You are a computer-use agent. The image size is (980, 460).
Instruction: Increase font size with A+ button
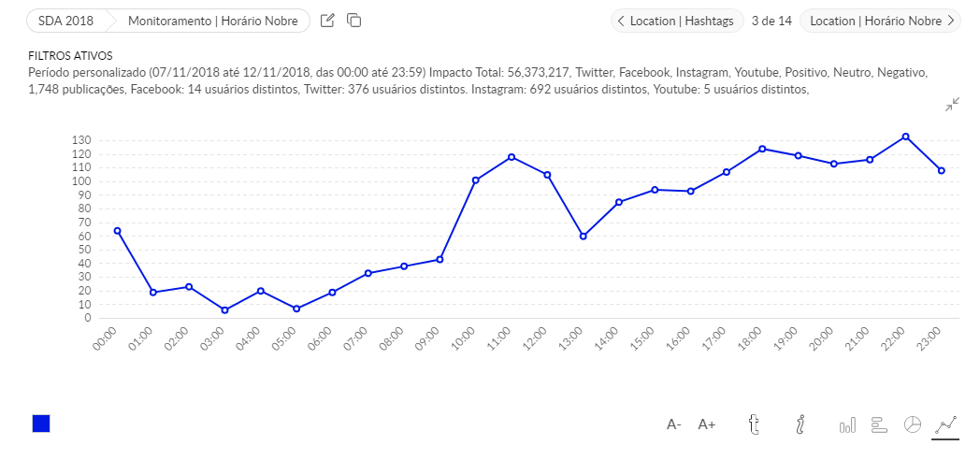[x=707, y=425]
